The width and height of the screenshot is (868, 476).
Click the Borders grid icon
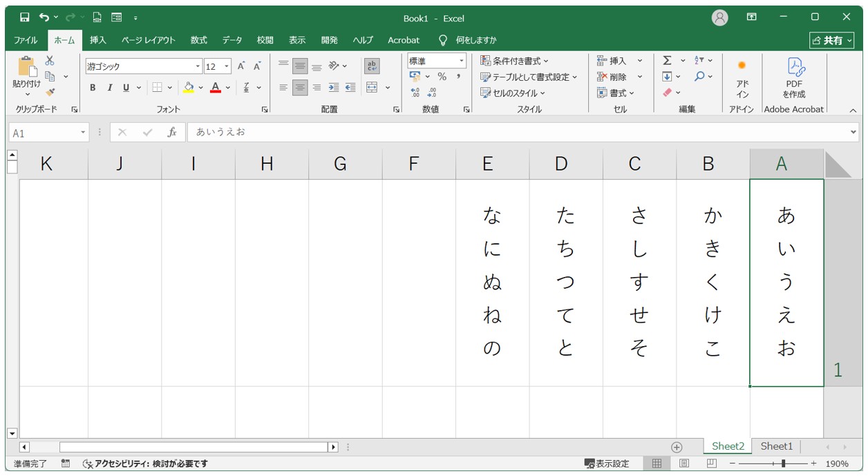point(157,88)
